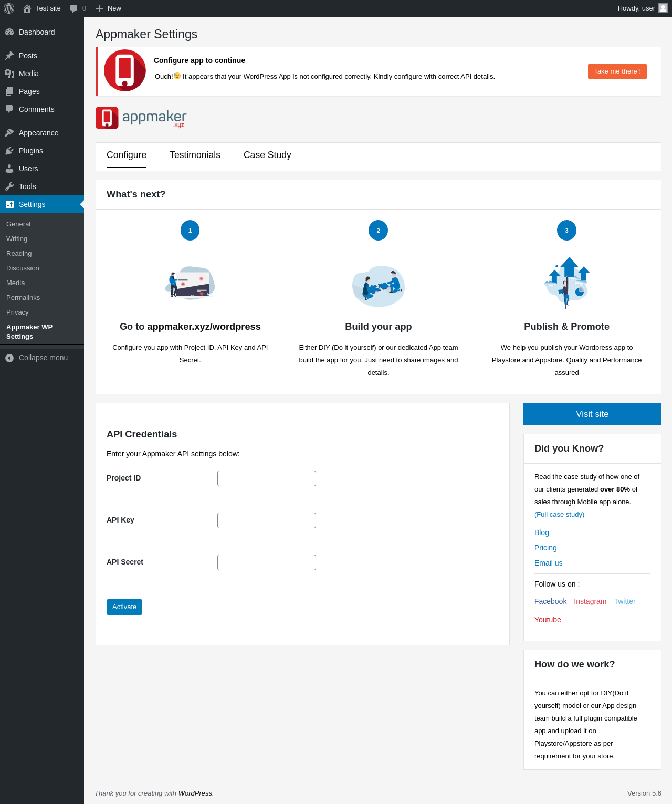Switch to the Configure tab
Screen dimensions: 672x804
(x=127, y=155)
